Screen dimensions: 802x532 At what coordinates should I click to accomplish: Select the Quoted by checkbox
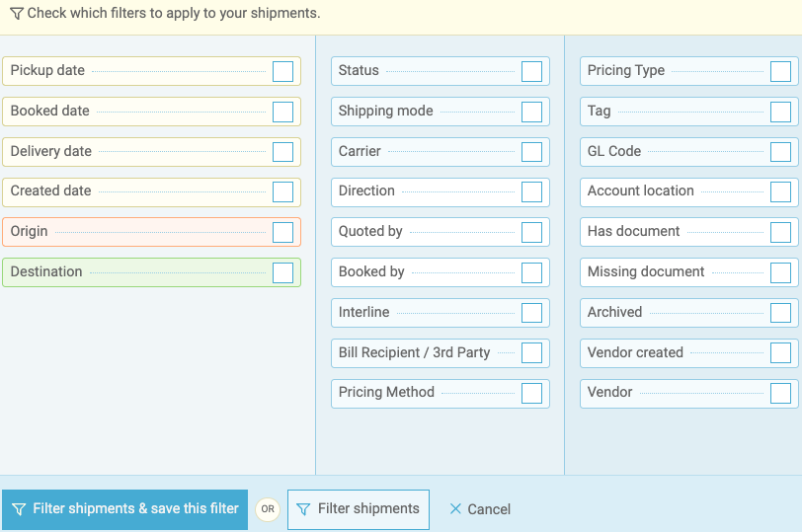(531, 232)
